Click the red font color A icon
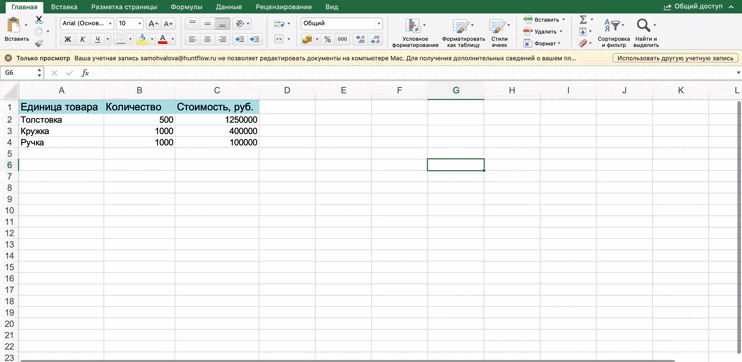Image resolution: width=742 pixels, height=362 pixels. 163,39
